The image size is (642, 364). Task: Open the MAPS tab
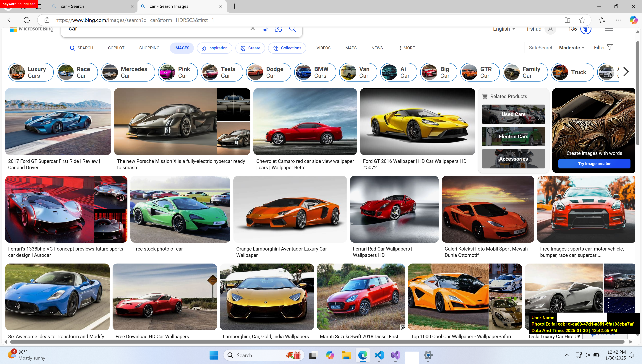click(351, 48)
